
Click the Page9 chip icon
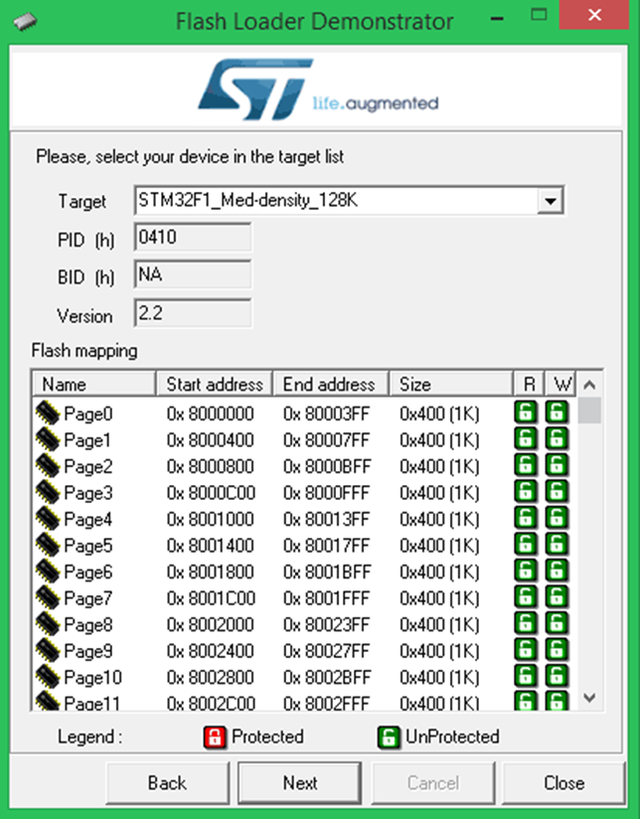(48, 650)
